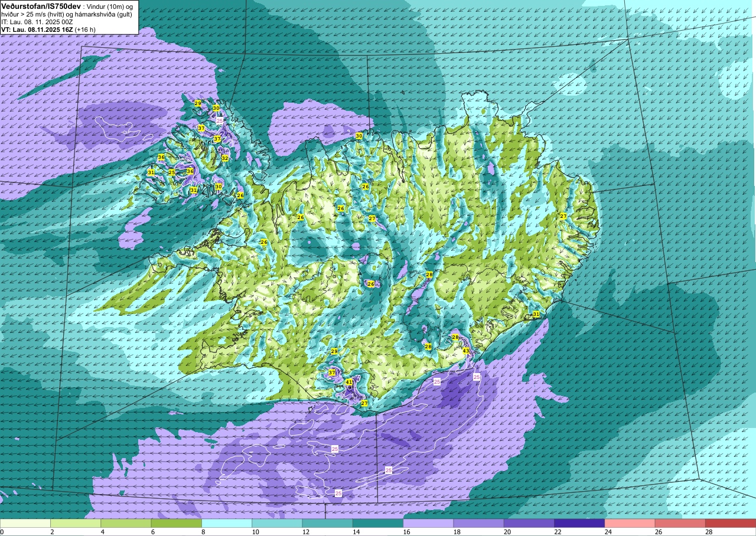The image size is (756, 536).
Task: Click the 14–16 m/s dark teal swatch
Action: 378,523
